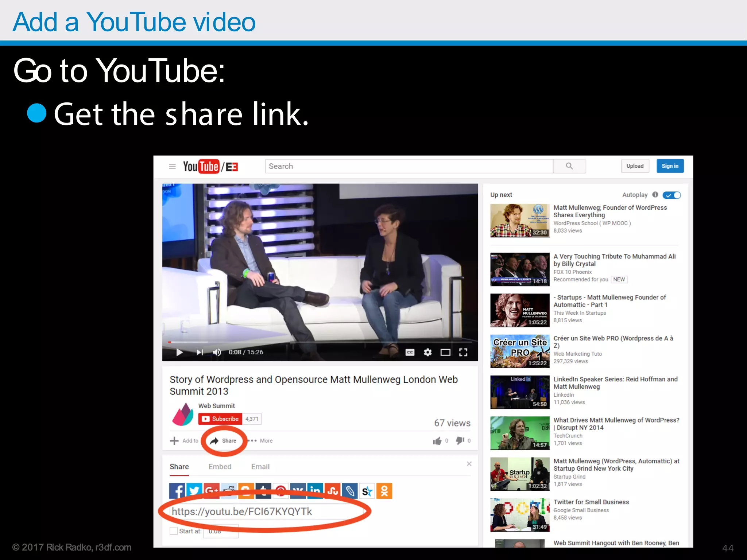Switch to the Embed tab

[x=220, y=467]
